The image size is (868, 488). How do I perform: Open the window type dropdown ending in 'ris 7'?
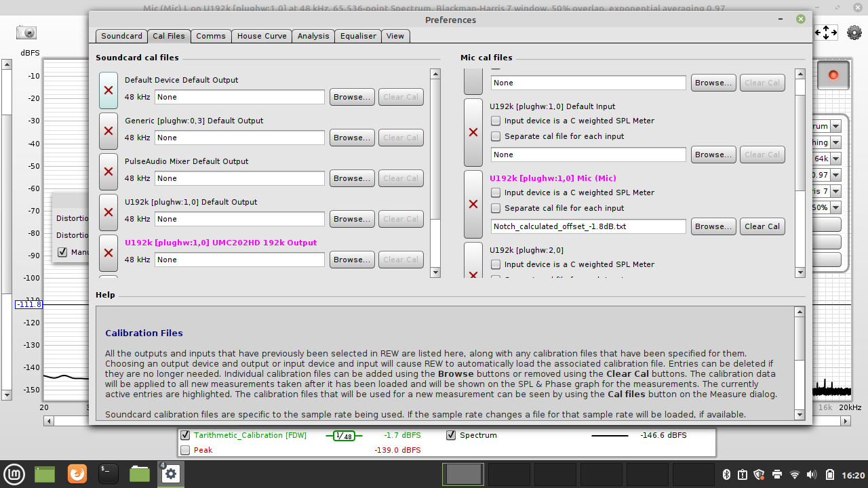(x=835, y=191)
